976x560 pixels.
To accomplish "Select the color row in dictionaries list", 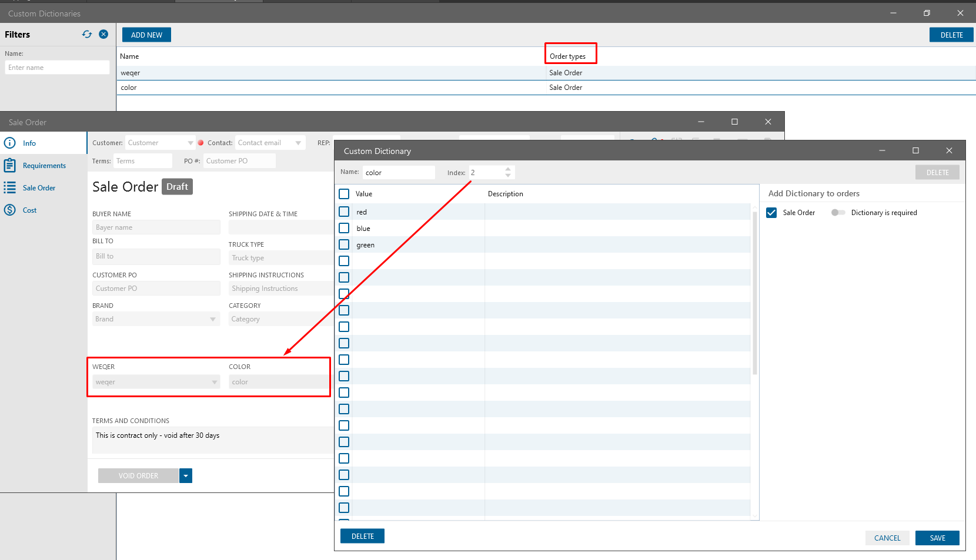I will pyautogui.click(x=546, y=88).
